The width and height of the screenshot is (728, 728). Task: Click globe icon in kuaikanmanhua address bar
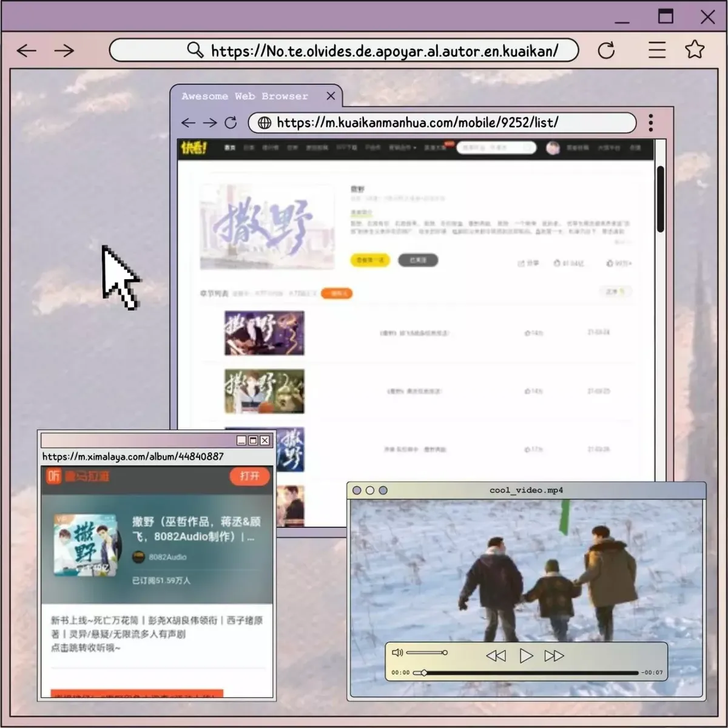click(x=265, y=123)
